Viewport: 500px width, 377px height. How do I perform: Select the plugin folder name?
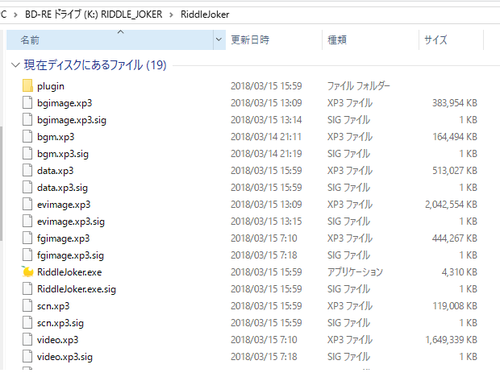pyautogui.click(x=51, y=86)
